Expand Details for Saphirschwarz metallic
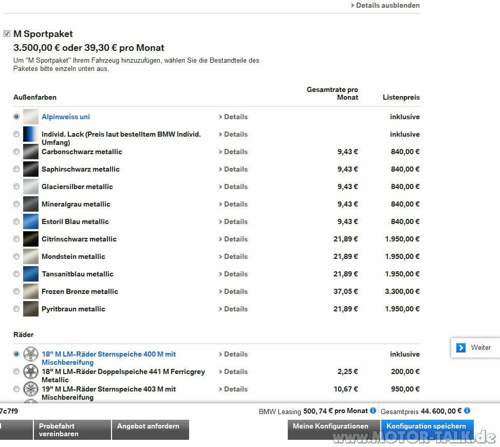The image size is (500, 447). tap(233, 169)
